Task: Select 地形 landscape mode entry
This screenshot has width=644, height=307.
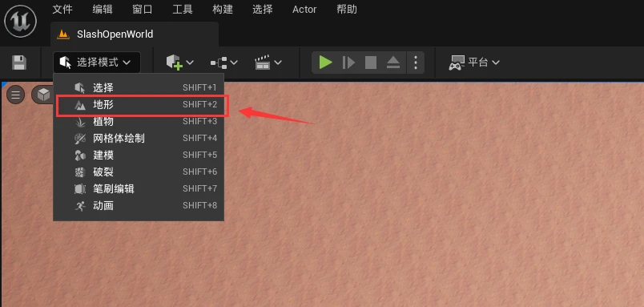Action: pos(139,105)
